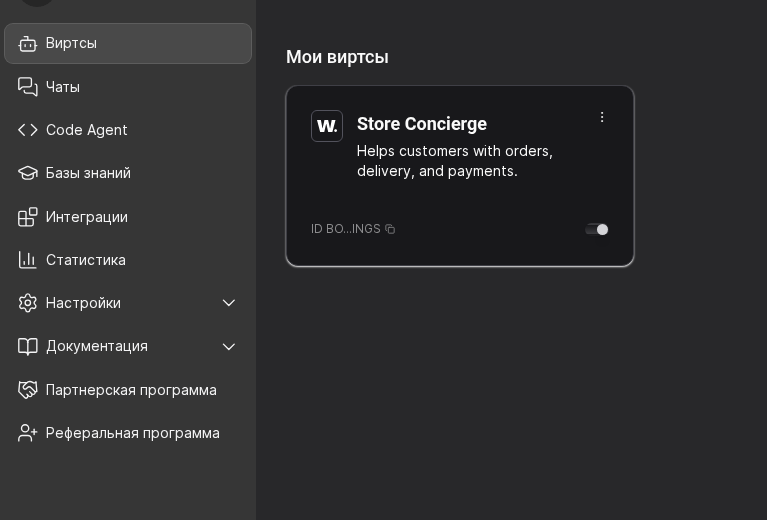767x520 pixels.
Task: Navigate to Интеграции
Action: point(128,217)
